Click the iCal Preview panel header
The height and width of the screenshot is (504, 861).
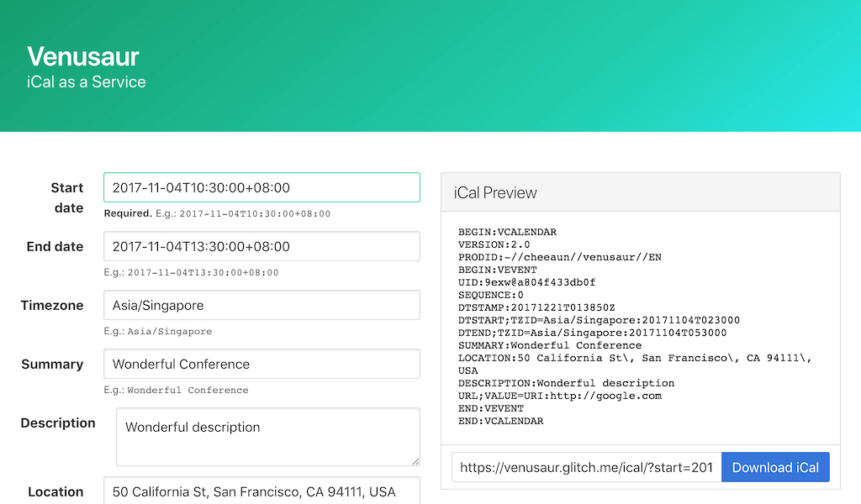click(x=640, y=192)
